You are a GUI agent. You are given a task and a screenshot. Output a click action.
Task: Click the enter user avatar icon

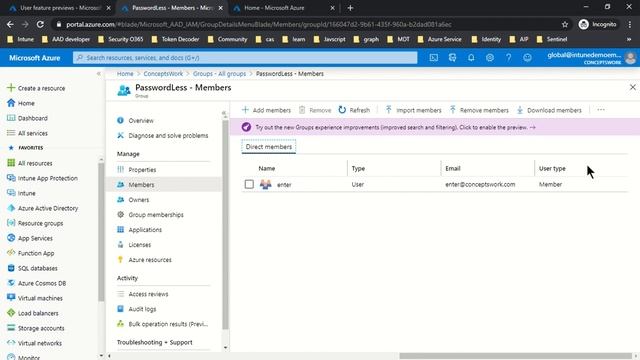point(266,184)
